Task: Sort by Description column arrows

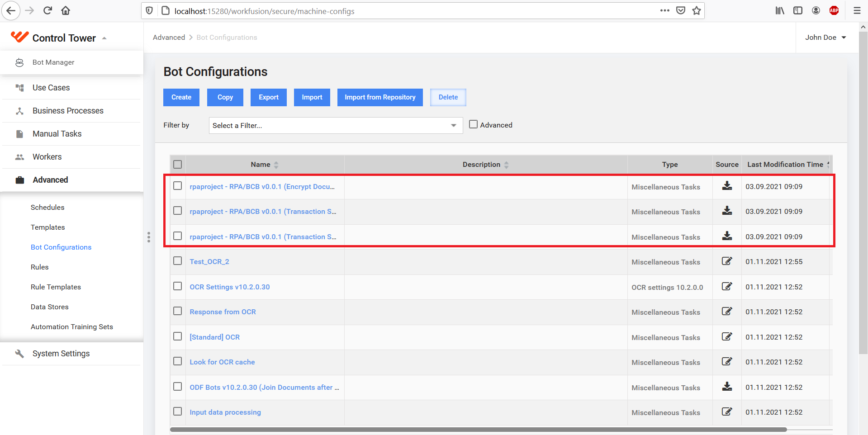Action: (x=506, y=165)
